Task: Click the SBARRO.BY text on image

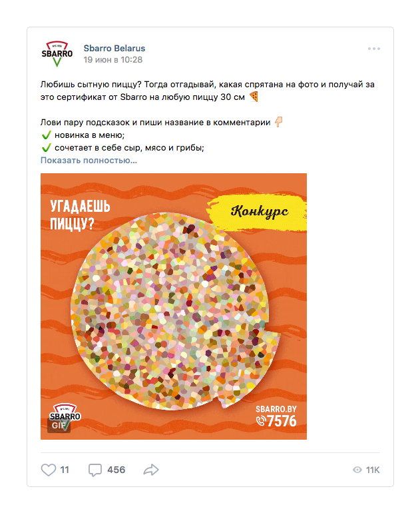Action: (x=276, y=409)
